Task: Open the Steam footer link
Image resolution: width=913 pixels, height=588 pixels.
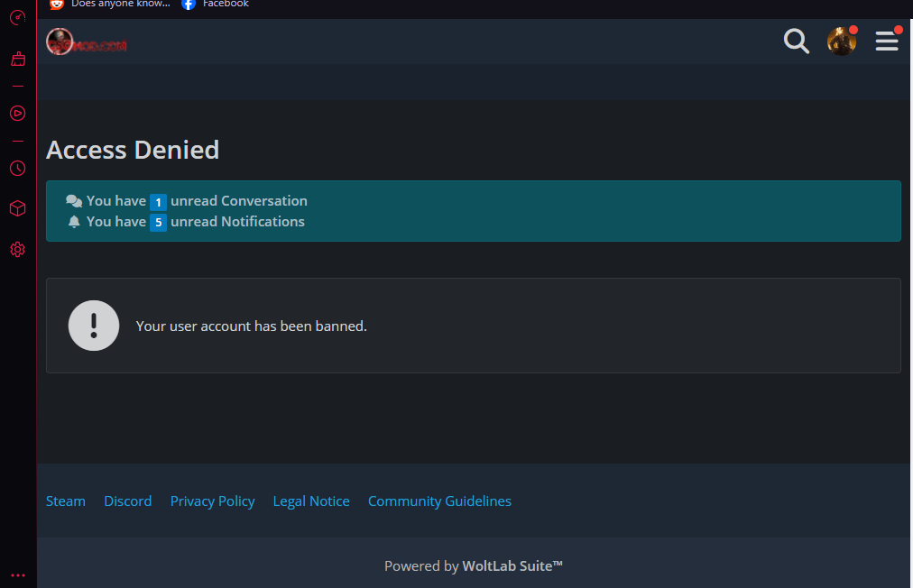Action: click(66, 501)
